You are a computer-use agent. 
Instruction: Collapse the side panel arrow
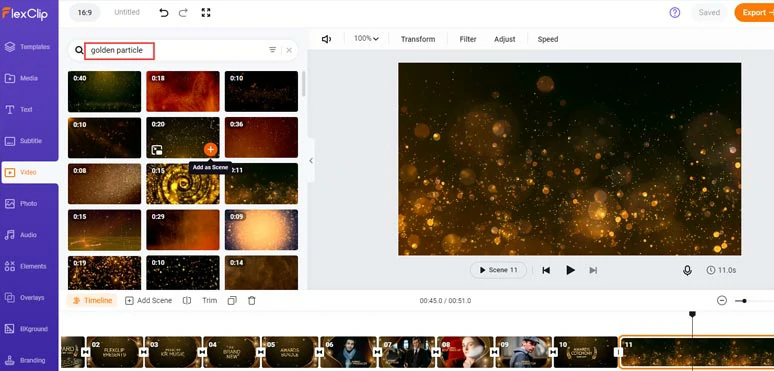tap(311, 160)
